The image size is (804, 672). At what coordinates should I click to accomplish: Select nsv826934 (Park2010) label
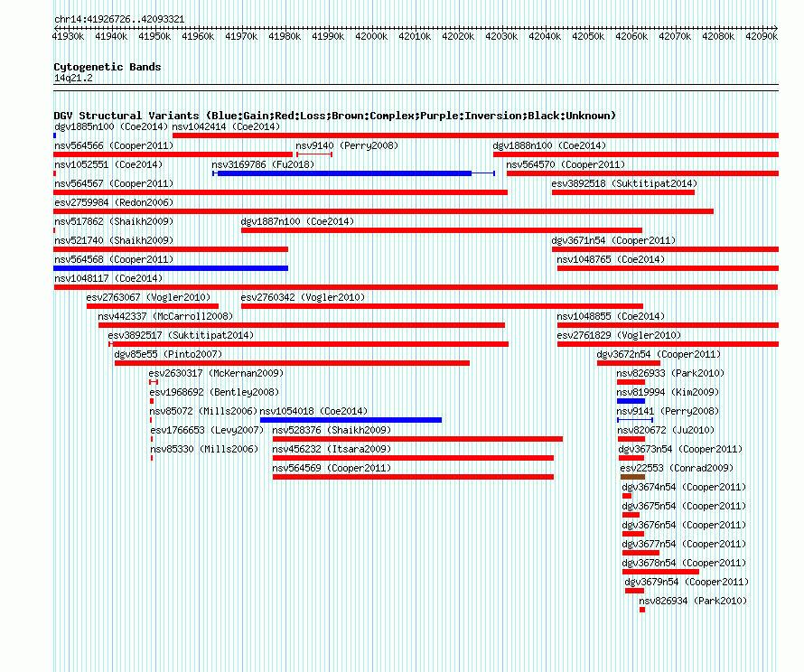click(693, 601)
